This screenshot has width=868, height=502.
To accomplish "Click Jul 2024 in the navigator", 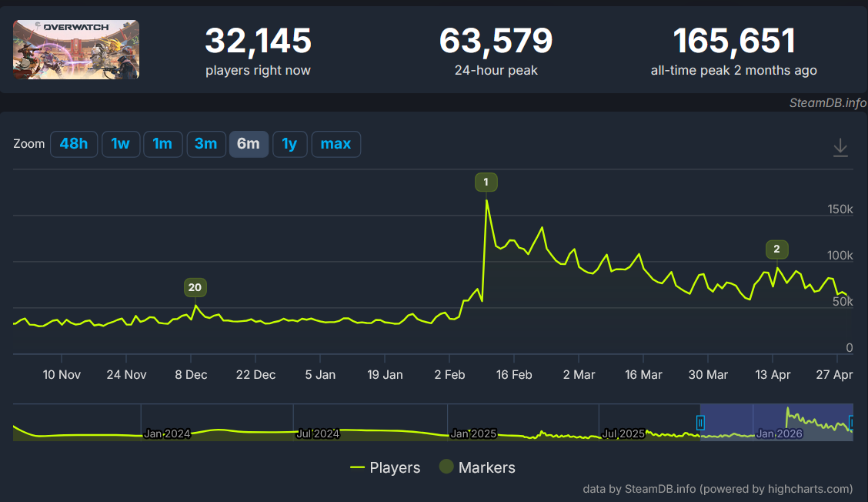I will pos(318,433).
